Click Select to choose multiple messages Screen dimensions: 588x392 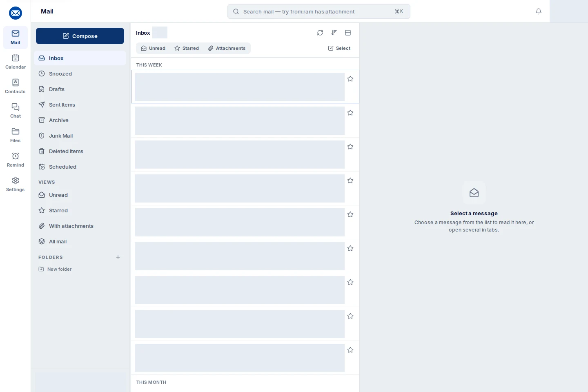(339, 48)
